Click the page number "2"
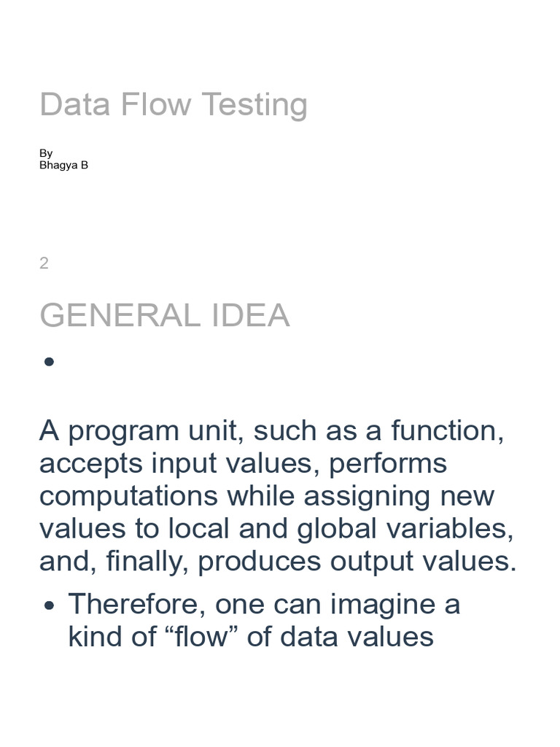This screenshot has width=560, height=747. point(44,263)
